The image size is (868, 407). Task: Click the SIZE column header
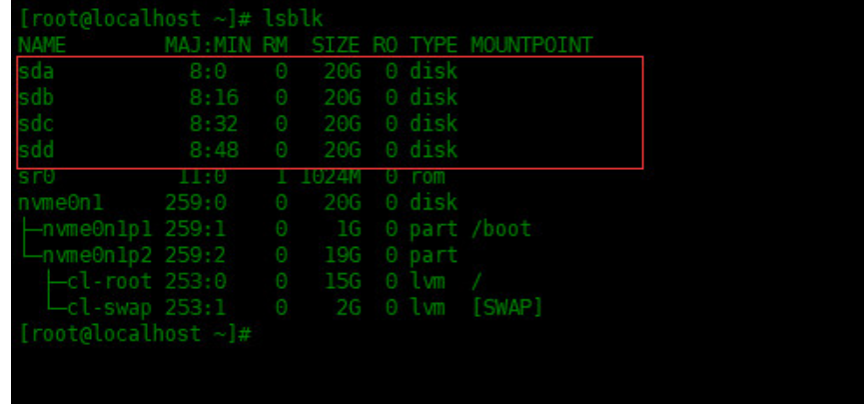pos(334,45)
